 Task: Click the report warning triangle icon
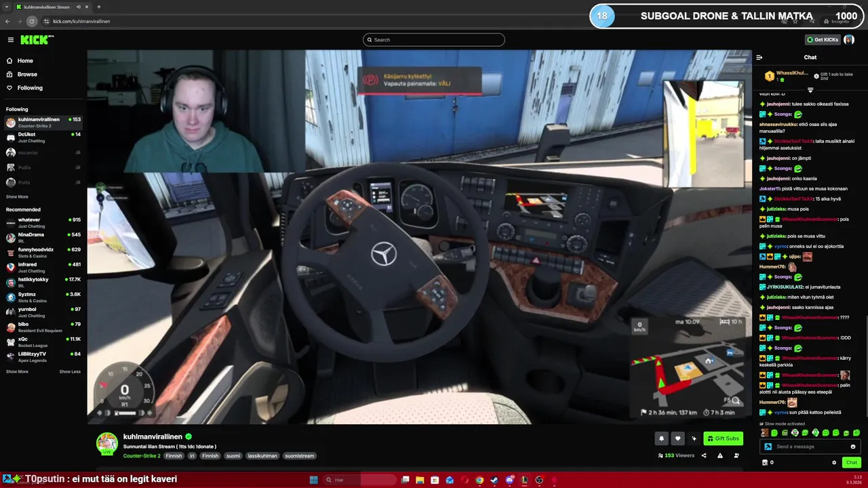coord(720,455)
